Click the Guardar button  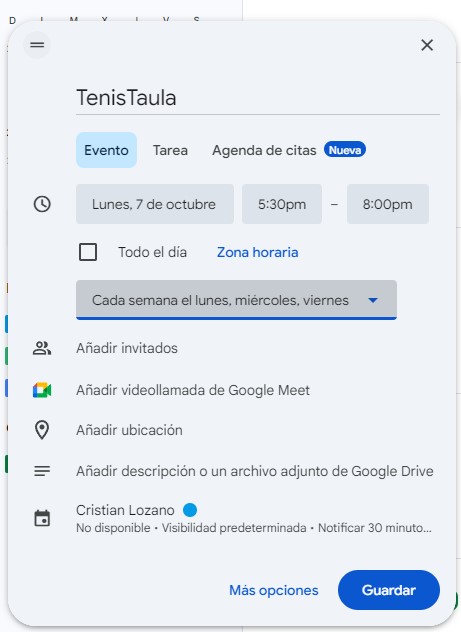(388, 590)
